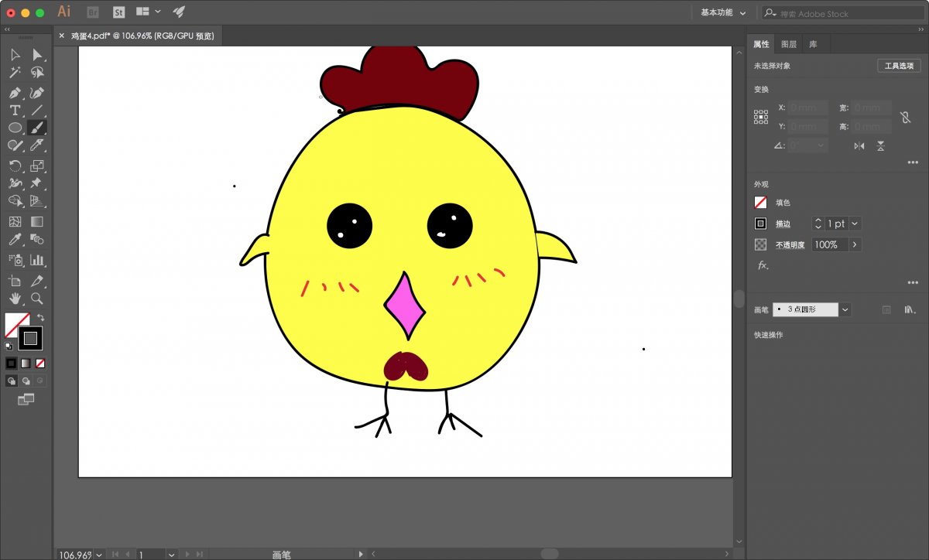Click the fx effects icon

click(763, 265)
